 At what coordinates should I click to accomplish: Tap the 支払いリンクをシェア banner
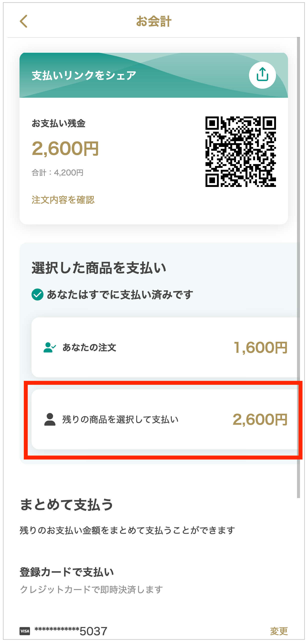[x=84, y=75]
